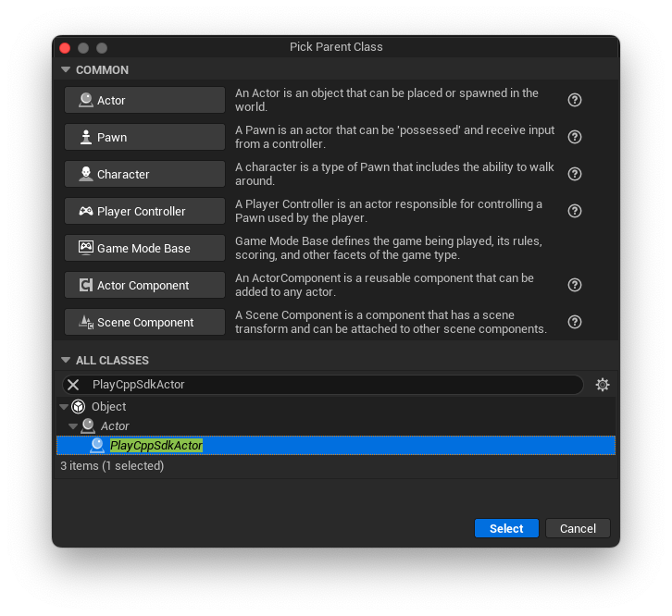This screenshot has height=616, width=672.
Task: Pick the Pawn parent class button
Action: (144, 137)
